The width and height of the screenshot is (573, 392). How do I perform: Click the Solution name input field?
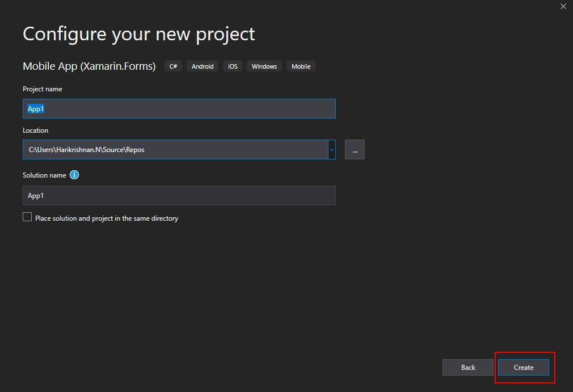tap(179, 196)
